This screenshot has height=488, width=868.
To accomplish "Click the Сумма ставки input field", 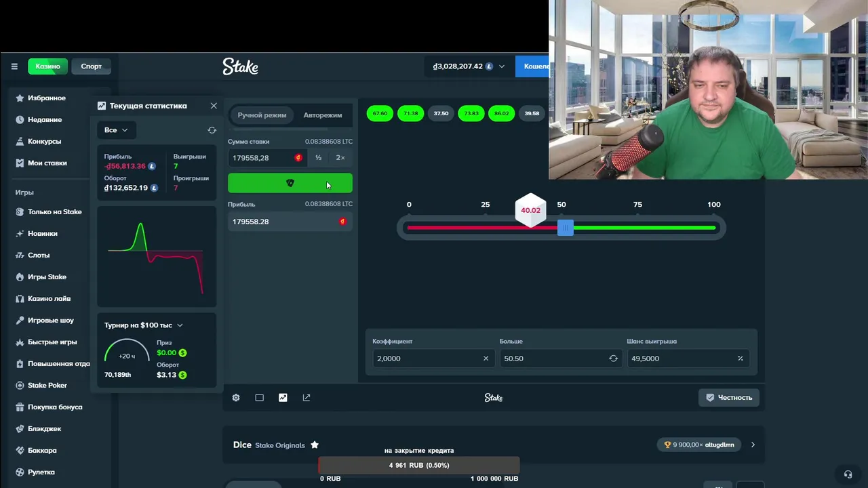I will [267, 158].
